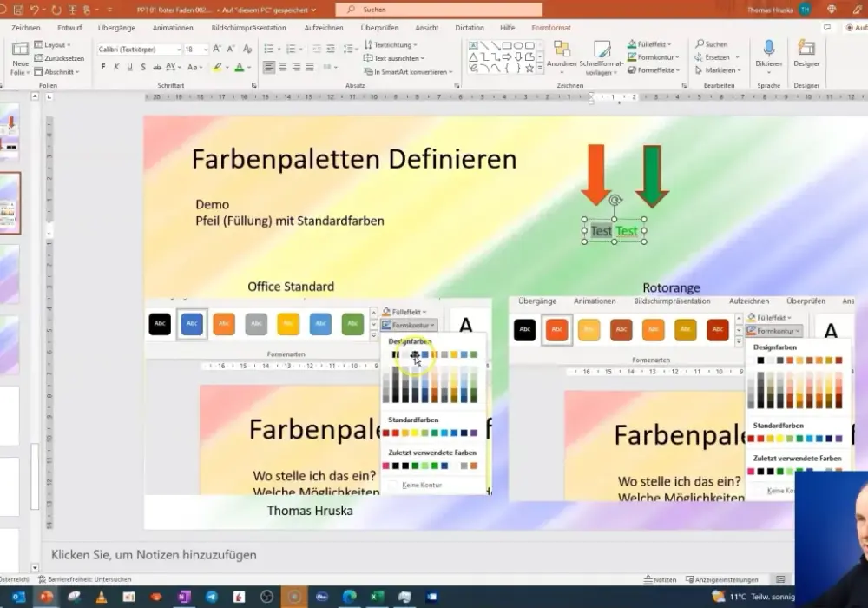This screenshot has height=608, width=868.
Task: Click the notes area 'Klicken Sie, um Notizen hinzuzufügen'
Action: coord(154,555)
